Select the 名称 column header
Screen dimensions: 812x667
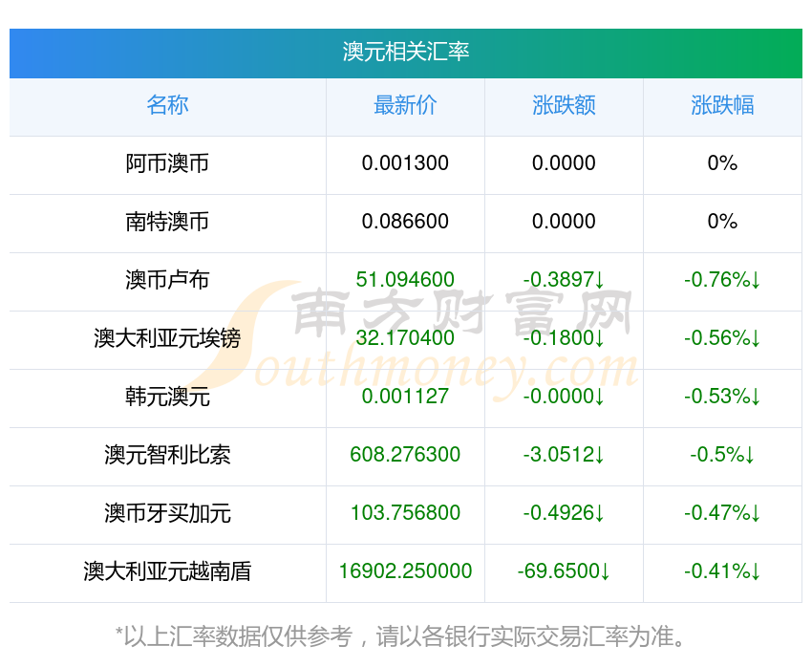167,105
